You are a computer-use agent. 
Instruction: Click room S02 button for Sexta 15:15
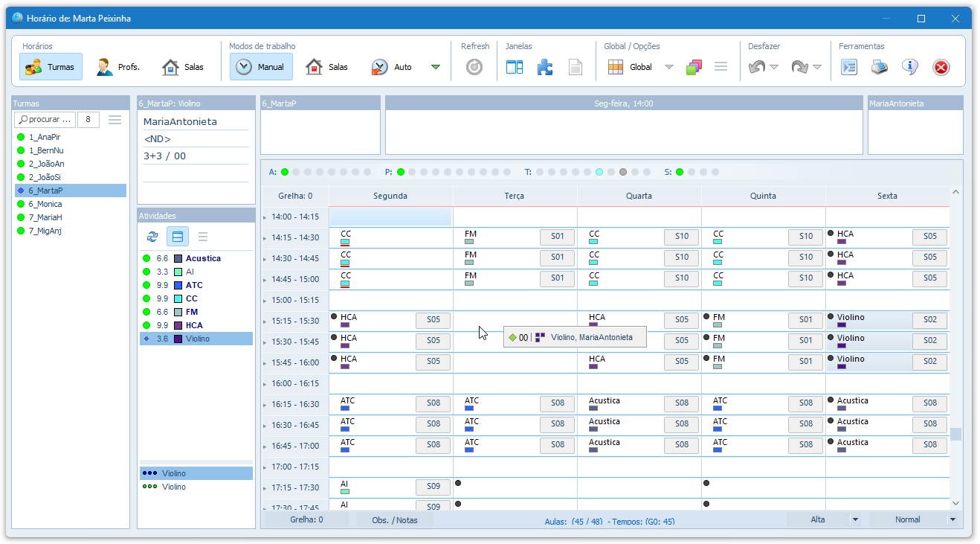tap(930, 320)
